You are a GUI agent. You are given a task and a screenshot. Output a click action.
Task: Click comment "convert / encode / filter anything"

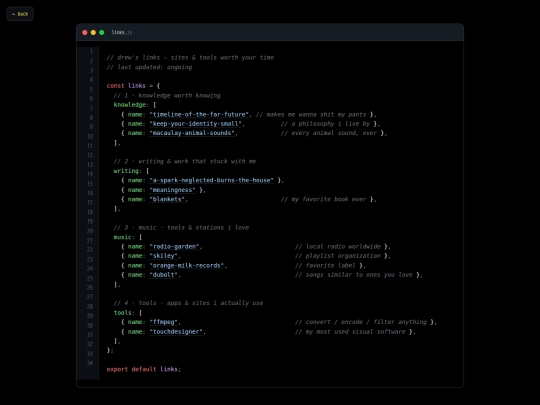[361, 322]
